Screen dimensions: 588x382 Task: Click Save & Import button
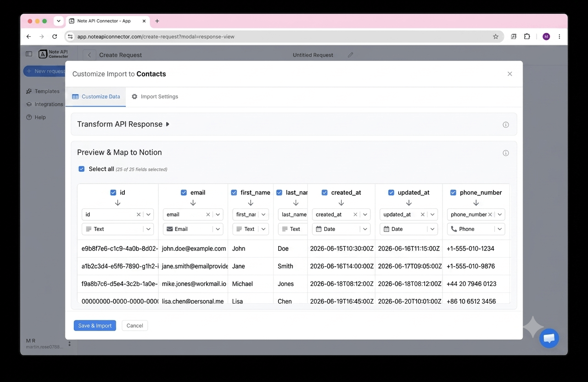pos(95,326)
